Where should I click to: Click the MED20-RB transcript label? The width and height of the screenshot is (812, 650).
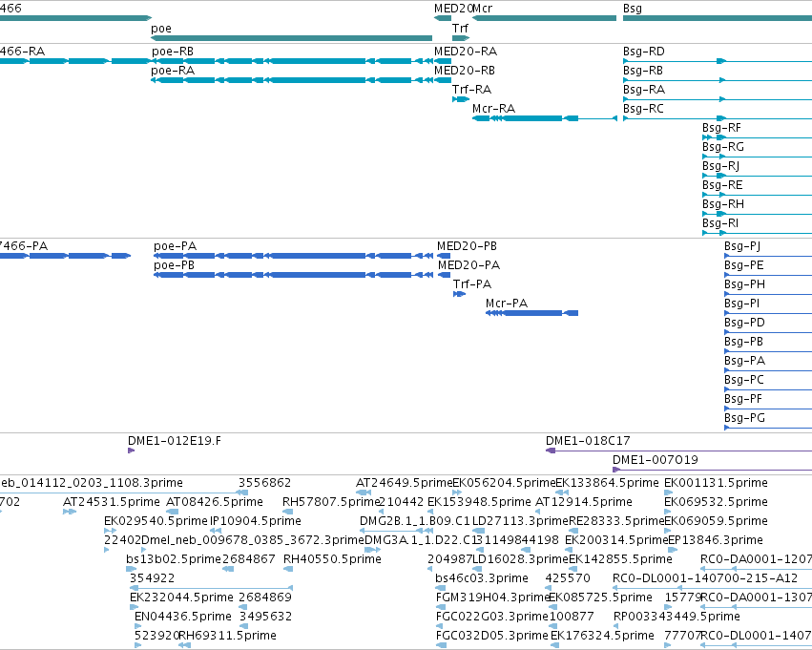[465, 71]
